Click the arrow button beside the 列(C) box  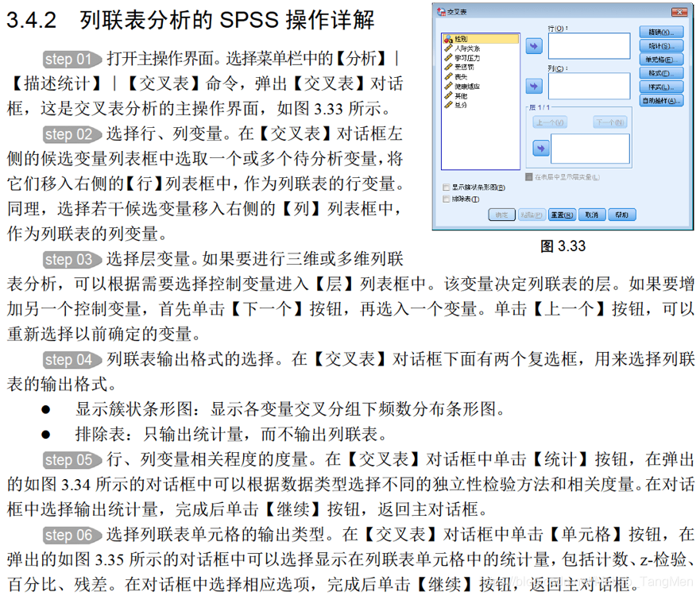pyautogui.click(x=534, y=86)
